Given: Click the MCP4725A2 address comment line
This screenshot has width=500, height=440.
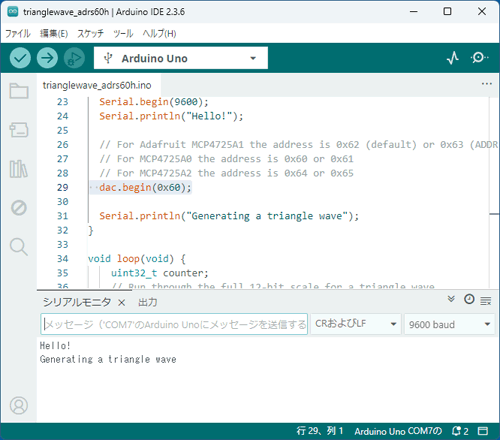Looking at the screenshot, I should pyautogui.click(x=226, y=173).
